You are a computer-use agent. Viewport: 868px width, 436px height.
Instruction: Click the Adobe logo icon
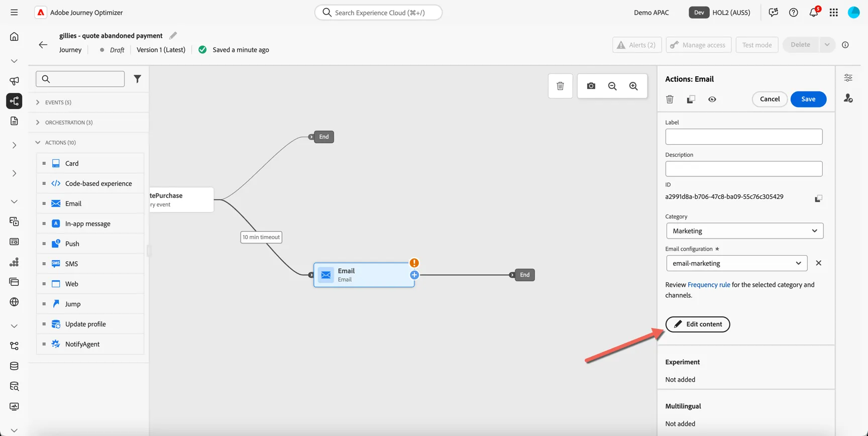[41, 13]
